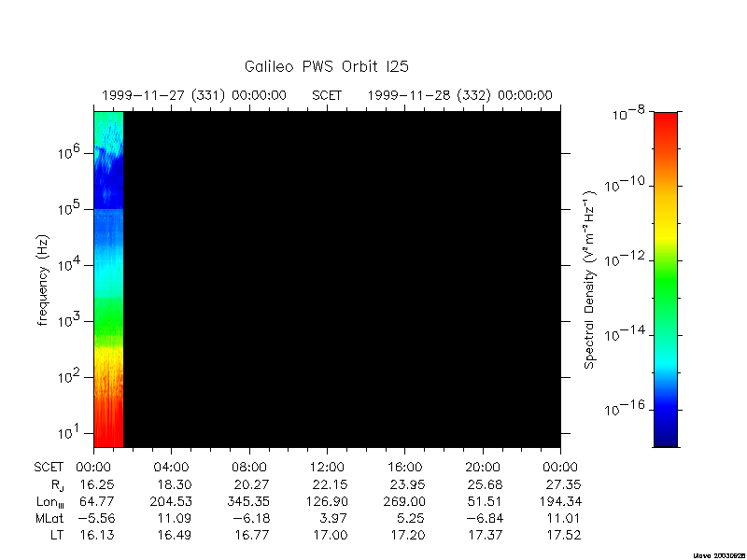The width and height of the screenshot is (747, 560).
Task: Click the LonIII row label
Action: 50,502
